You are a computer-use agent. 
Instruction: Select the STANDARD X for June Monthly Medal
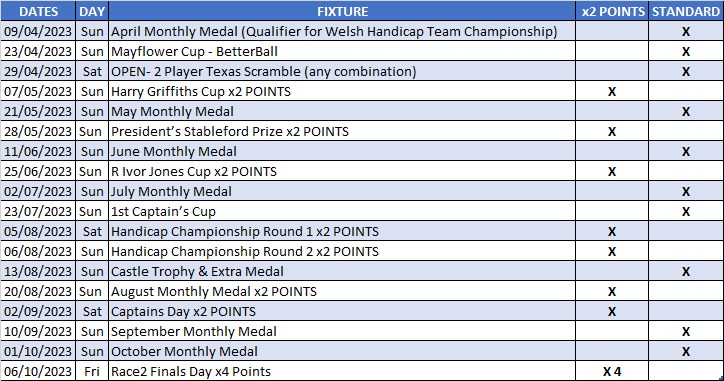pos(686,151)
